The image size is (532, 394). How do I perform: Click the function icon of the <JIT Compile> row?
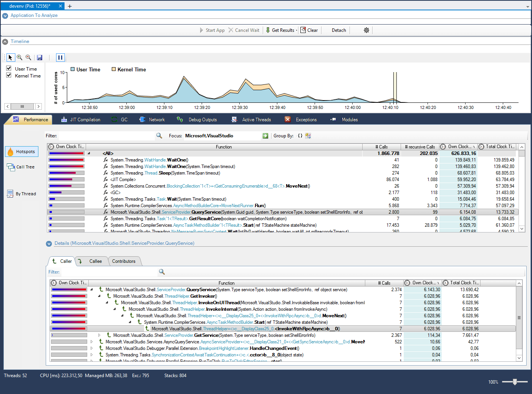[106, 180]
